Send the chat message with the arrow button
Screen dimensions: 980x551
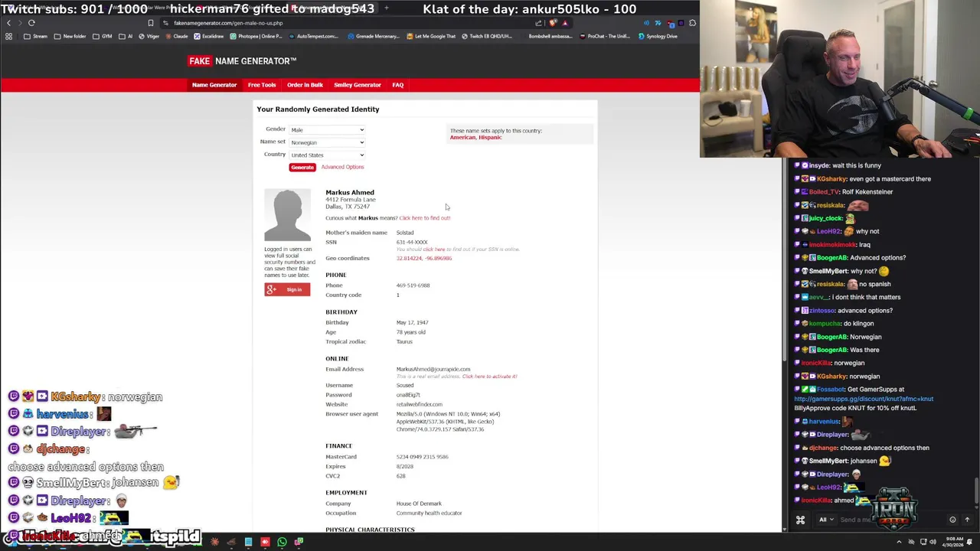point(967,520)
